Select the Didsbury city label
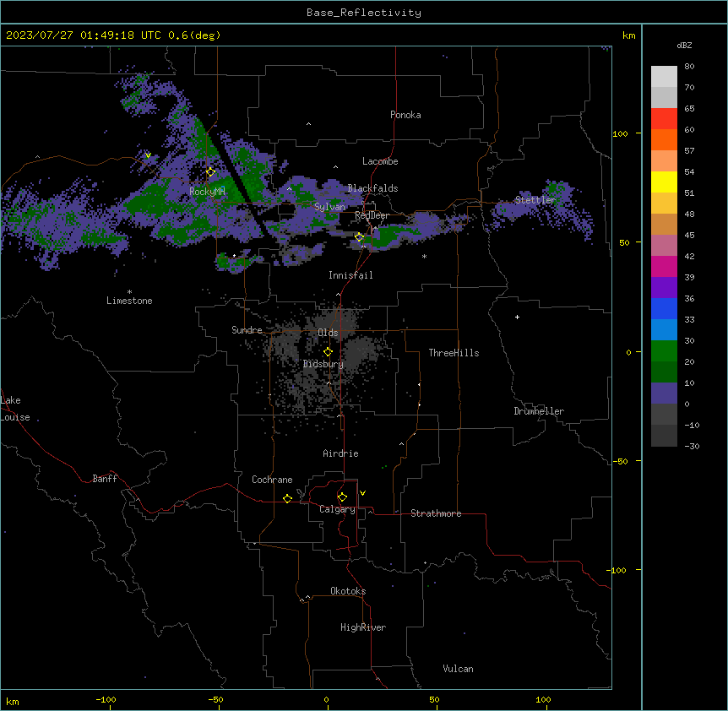This screenshot has height=711, width=728. (323, 364)
